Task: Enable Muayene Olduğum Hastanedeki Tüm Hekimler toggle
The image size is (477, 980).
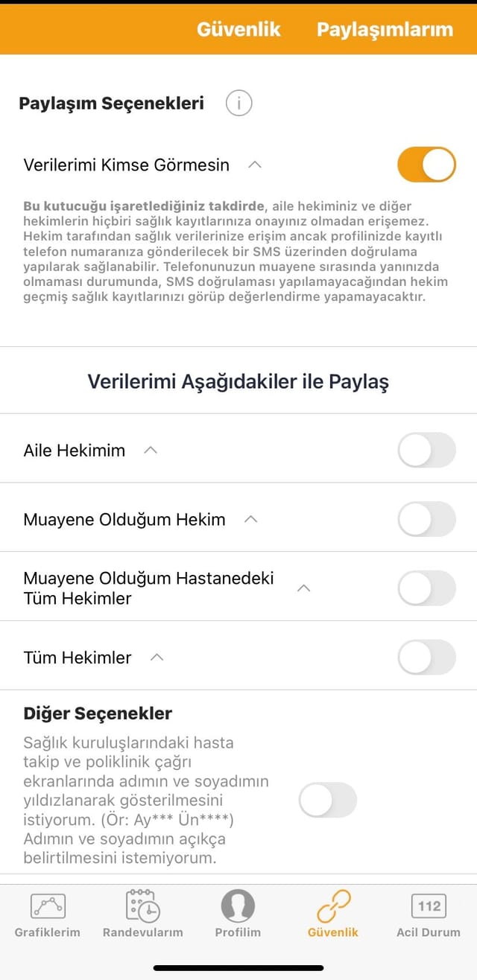Action: click(426, 588)
